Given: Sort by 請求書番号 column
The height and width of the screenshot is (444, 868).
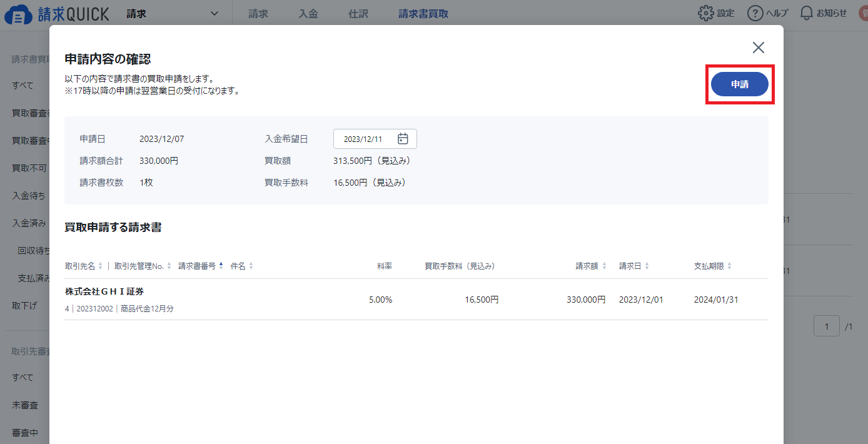Looking at the screenshot, I should tap(201, 266).
